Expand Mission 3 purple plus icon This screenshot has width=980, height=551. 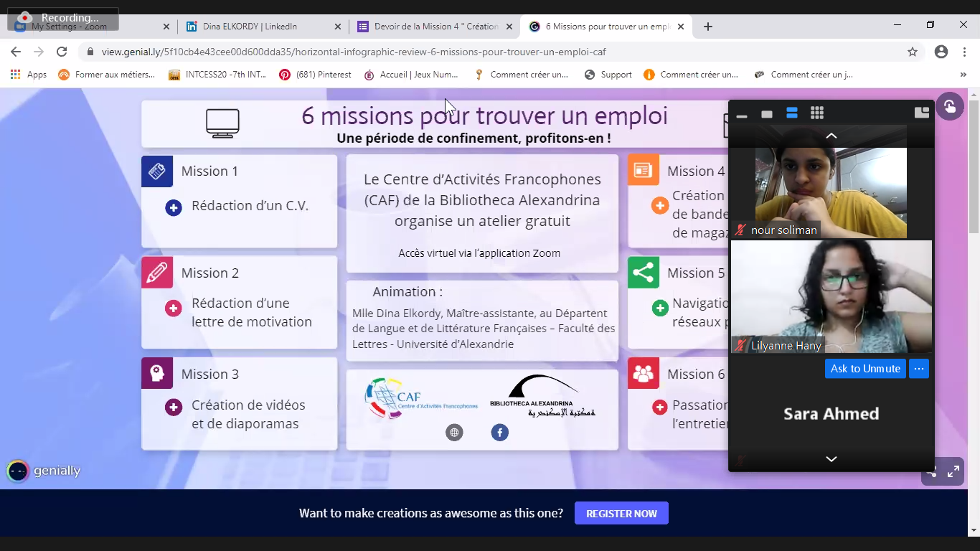173,408
